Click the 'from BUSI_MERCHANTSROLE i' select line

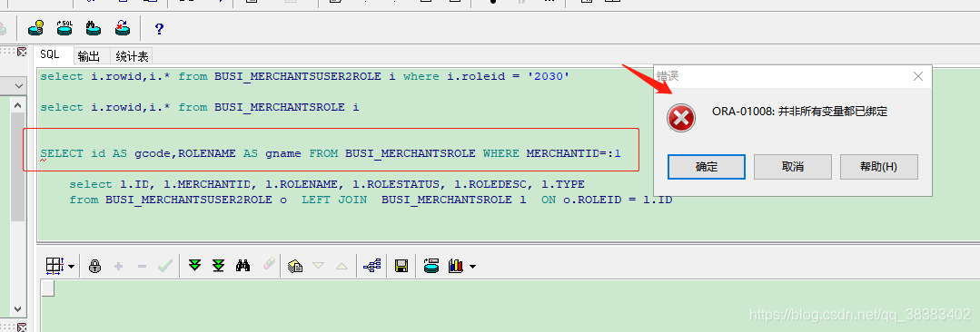200,107
